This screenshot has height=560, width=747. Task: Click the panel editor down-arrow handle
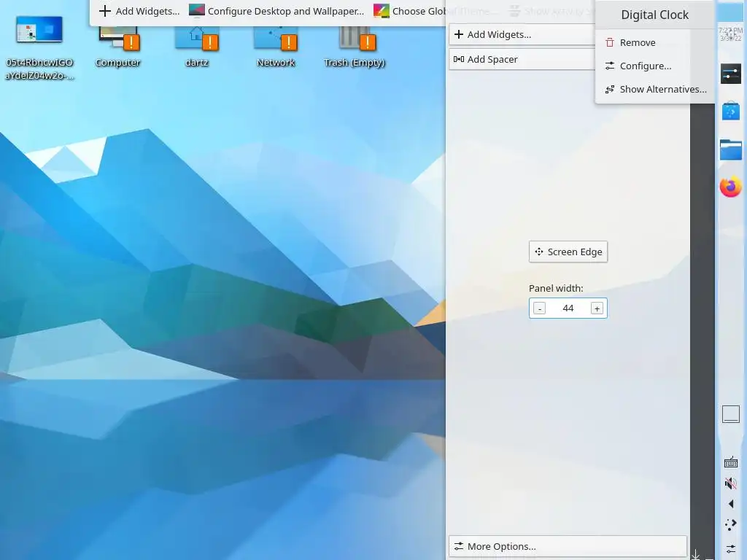695,554
